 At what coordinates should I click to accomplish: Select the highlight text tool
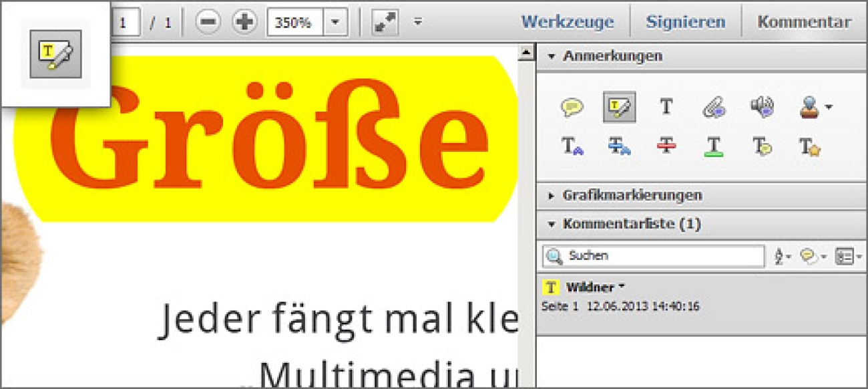tap(618, 106)
